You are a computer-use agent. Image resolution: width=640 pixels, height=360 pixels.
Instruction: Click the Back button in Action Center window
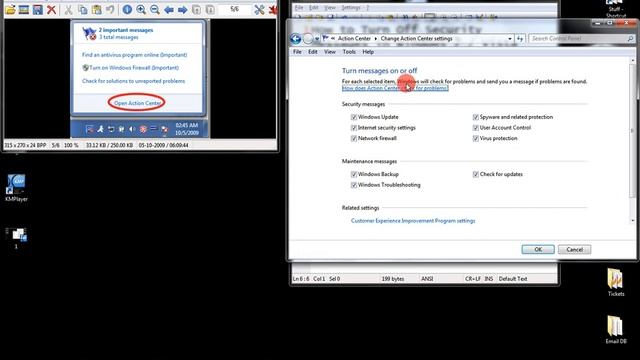click(296, 39)
